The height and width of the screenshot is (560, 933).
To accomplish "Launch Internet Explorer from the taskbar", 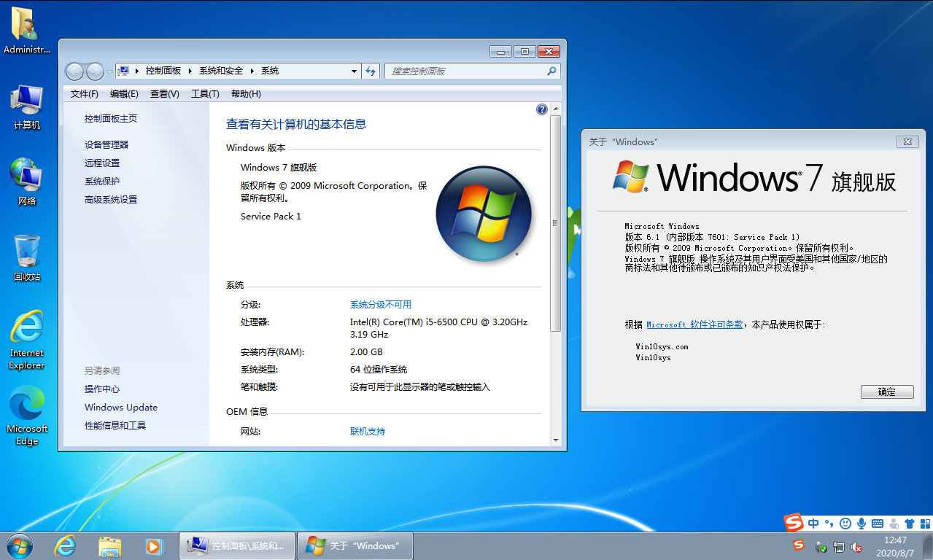I will click(66, 545).
